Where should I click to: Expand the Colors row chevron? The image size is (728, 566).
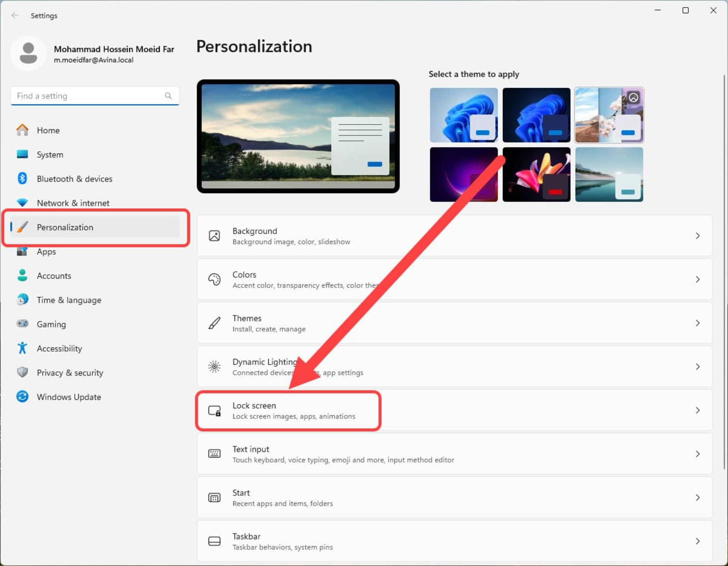697,280
